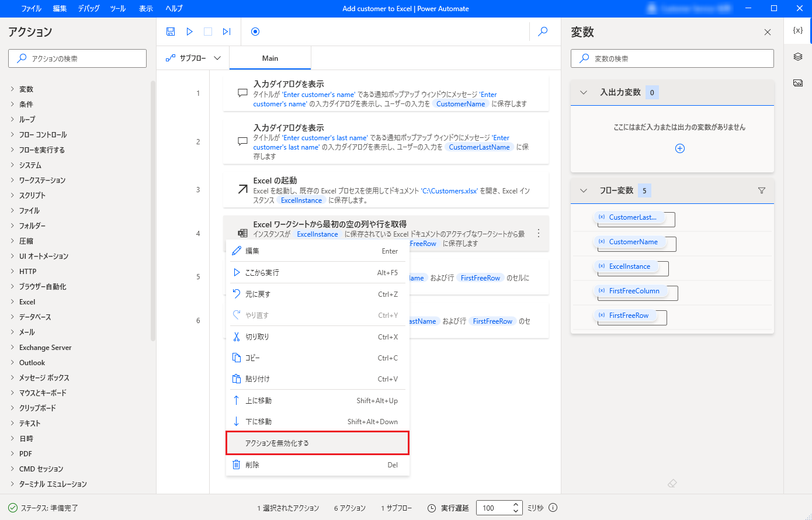The height and width of the screenshot is (520, 812).
Task: Open the ファイル menu
Action: click(32, 9)
